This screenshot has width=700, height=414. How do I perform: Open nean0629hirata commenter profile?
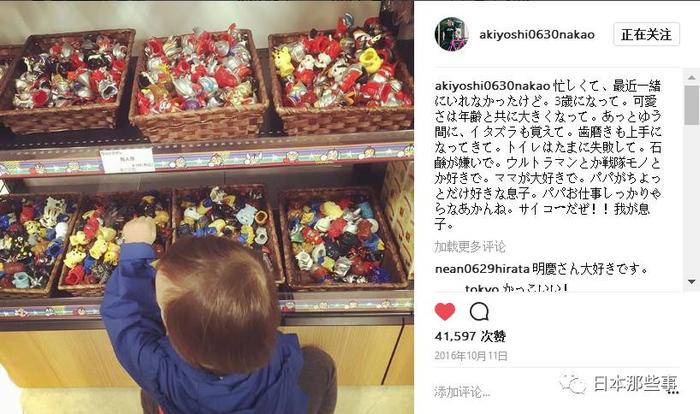coord(482,269)
